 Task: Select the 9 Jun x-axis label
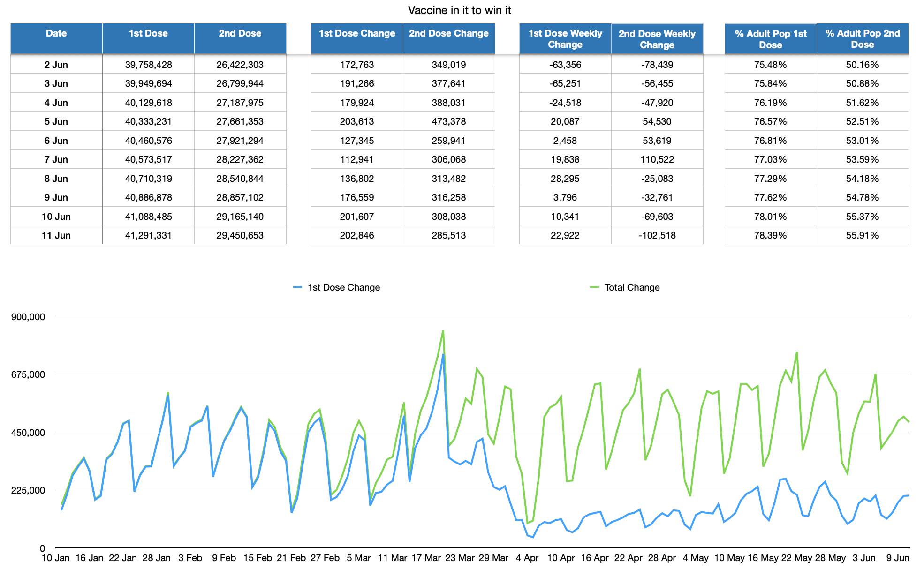[x=898, y=558]
